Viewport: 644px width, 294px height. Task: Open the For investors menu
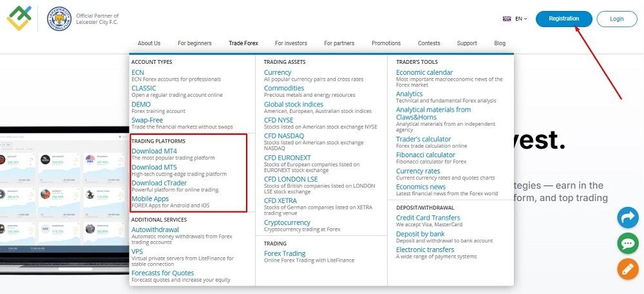coord(291,43)
